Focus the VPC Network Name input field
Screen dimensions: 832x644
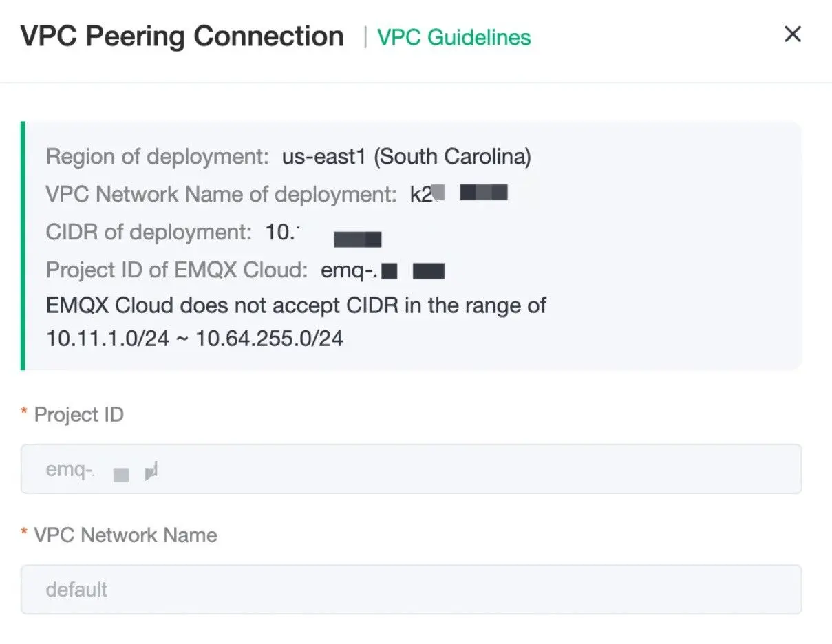[x=411, y=590]
